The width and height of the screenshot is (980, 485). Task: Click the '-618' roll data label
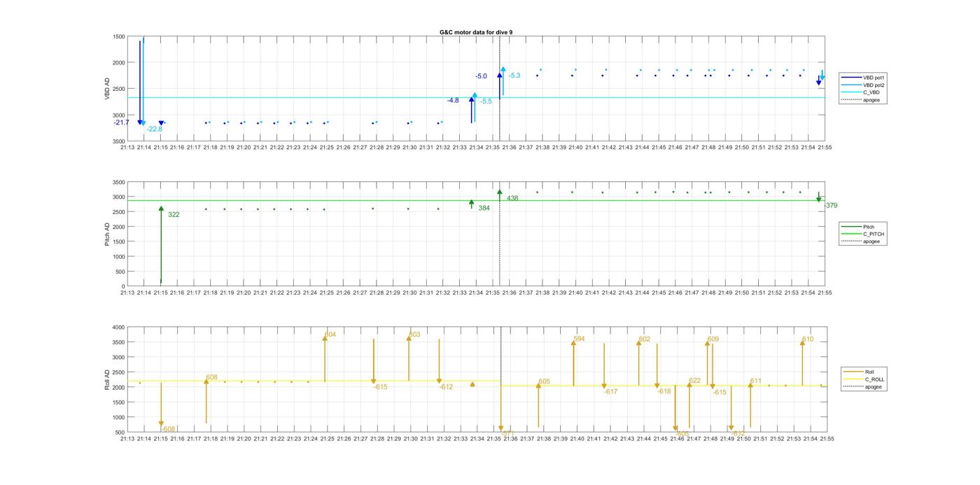click(x=664, y=391)
